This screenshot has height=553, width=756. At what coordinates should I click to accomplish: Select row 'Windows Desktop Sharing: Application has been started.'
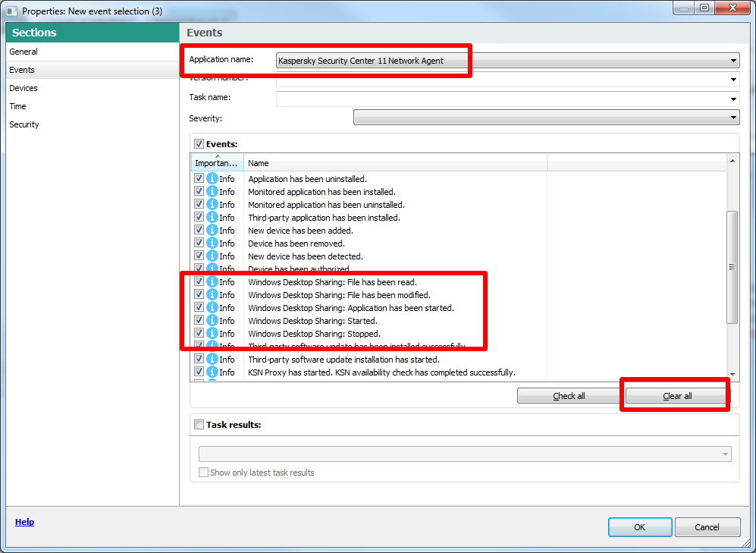pyautogui.click(x=351, y=307)
